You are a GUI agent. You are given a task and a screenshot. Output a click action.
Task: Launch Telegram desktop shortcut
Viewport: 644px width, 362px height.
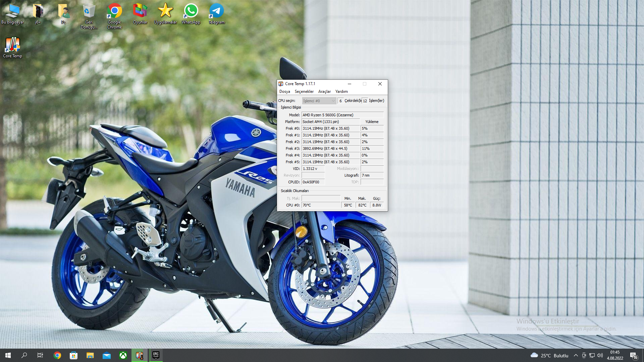point(217,14)
